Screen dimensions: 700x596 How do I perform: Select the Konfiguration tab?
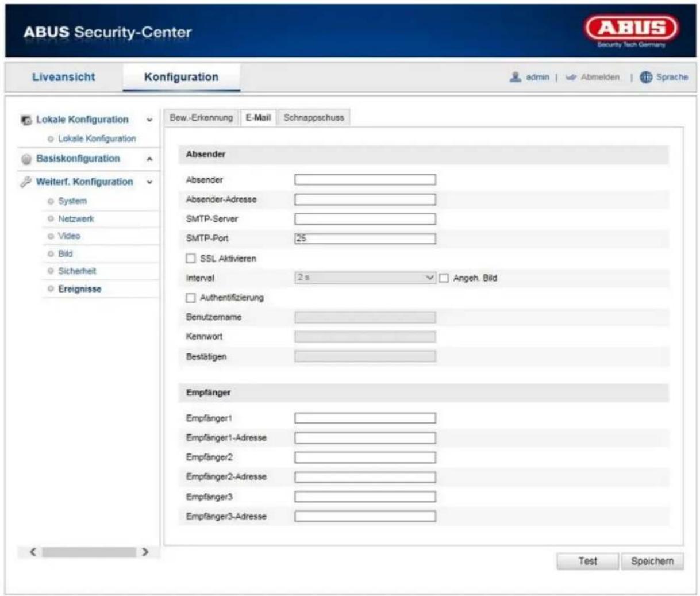point(181,77)
